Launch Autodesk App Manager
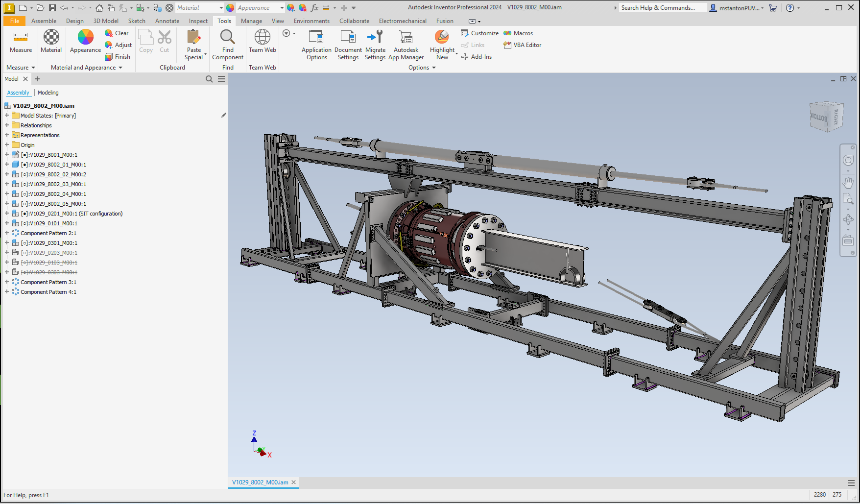The image size is (860, 504). (406, 45)
